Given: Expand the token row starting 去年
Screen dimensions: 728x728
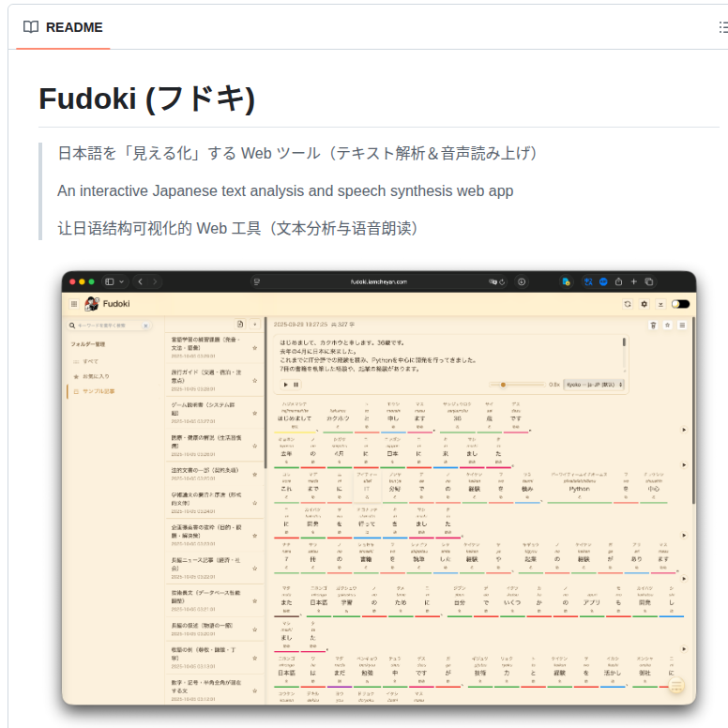Looking at the screenshot, I should (x=684, y=464).
